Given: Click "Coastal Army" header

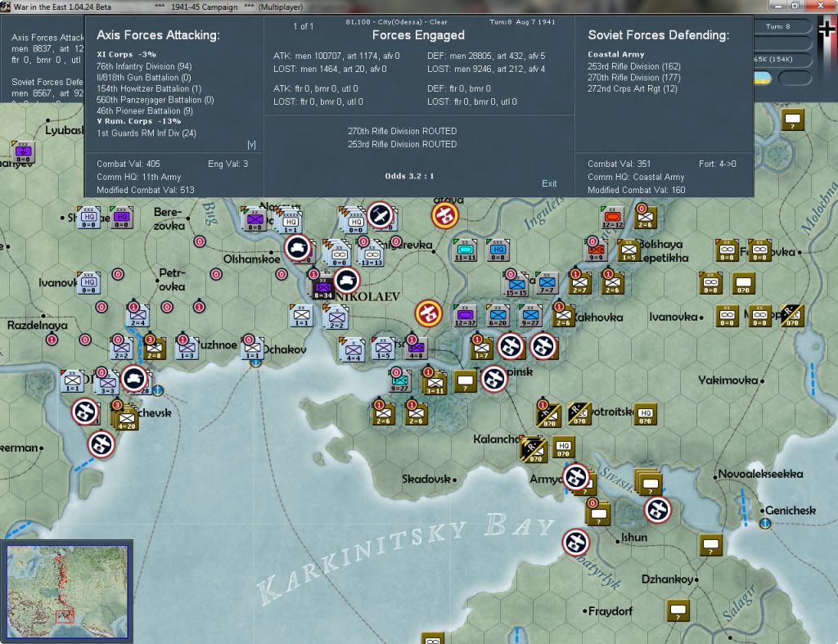Looking at the screenshot, I should point(615,55).
